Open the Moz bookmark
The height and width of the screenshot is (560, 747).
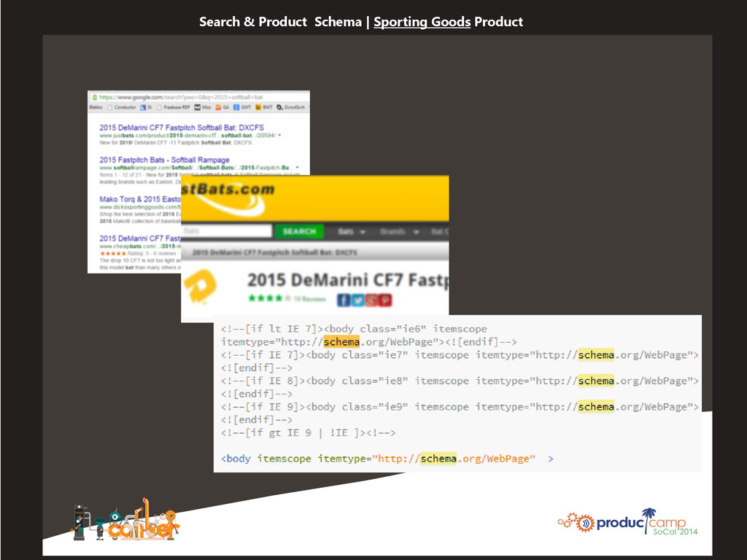pos(203,108)
